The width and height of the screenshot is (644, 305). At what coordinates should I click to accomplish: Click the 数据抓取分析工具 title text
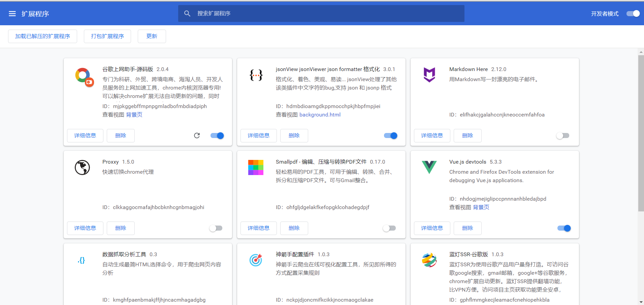click(124, 255)
